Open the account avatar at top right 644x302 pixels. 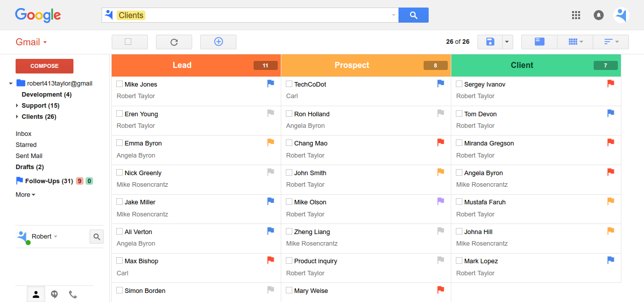click(621, 15)
